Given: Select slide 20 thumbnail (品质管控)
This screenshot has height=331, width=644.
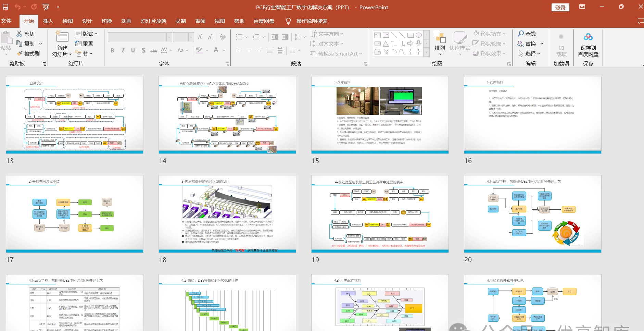Looking at the screenshot, I should [533, 214].
